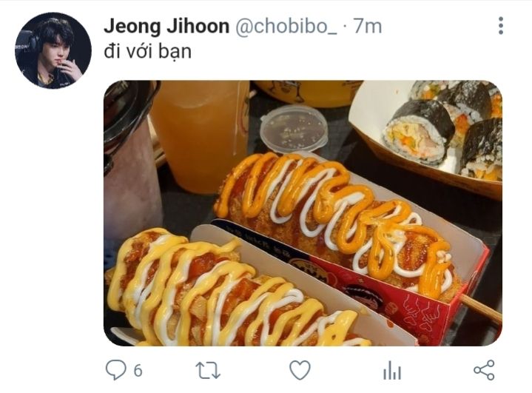Share the tweet via share icon
532x393 pixels.
(484, 370)
